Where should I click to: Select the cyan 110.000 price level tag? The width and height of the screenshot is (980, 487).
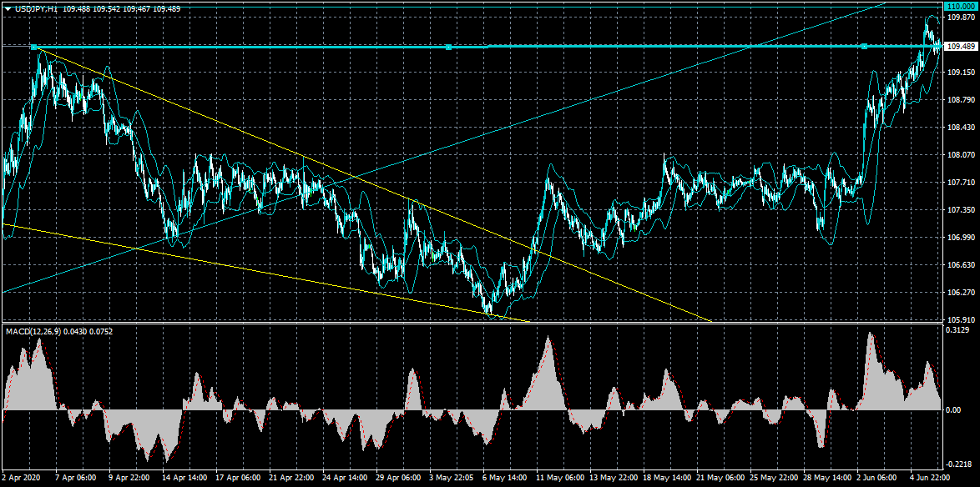(960, 5)
